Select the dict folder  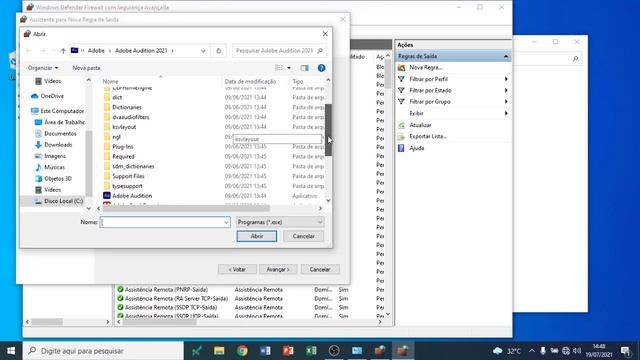(x=117, y=97)
